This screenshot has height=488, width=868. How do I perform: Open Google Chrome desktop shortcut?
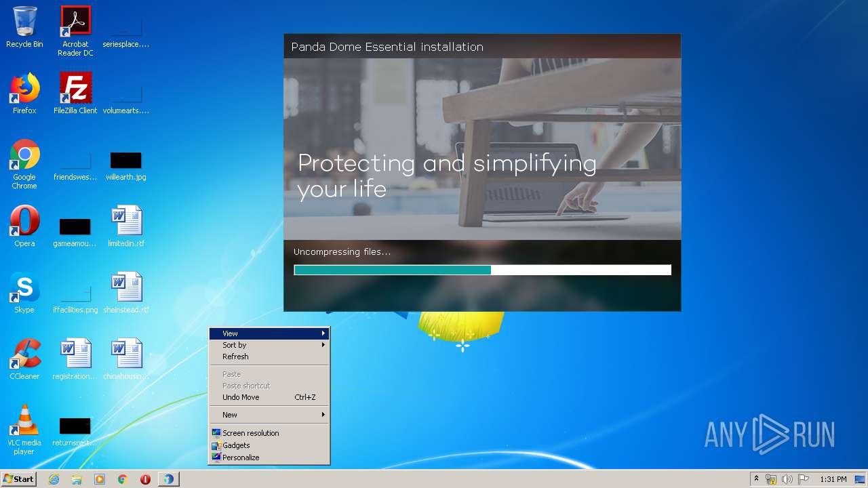(24, 164)
